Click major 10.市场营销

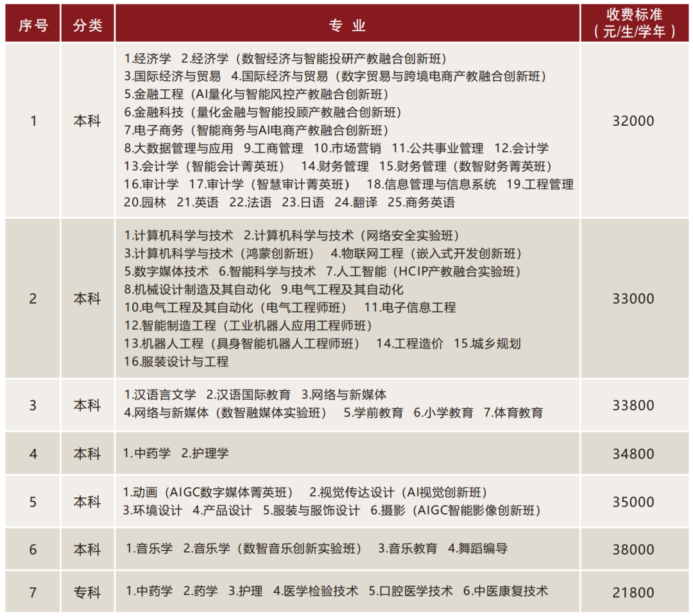pos(347,148)
